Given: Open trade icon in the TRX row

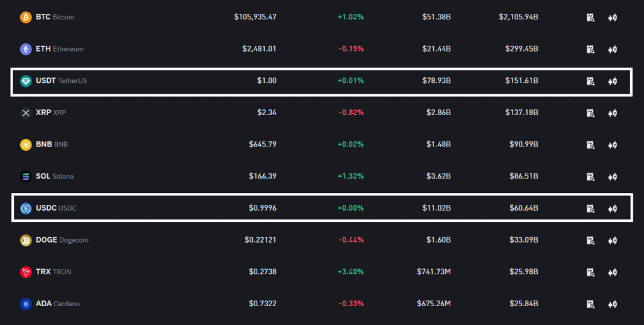Looking at the screenshot, I should 613,272.
